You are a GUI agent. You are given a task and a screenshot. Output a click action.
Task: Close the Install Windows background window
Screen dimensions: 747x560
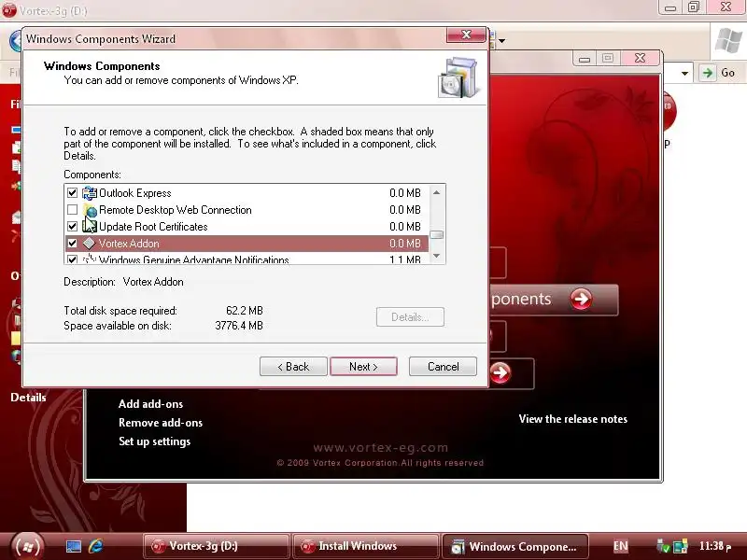pos(640,58)
